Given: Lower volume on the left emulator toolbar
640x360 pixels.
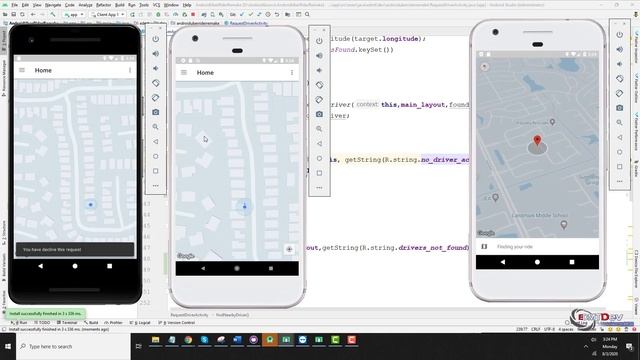Looking at the screenshot, I should click(x=156, y=69).
